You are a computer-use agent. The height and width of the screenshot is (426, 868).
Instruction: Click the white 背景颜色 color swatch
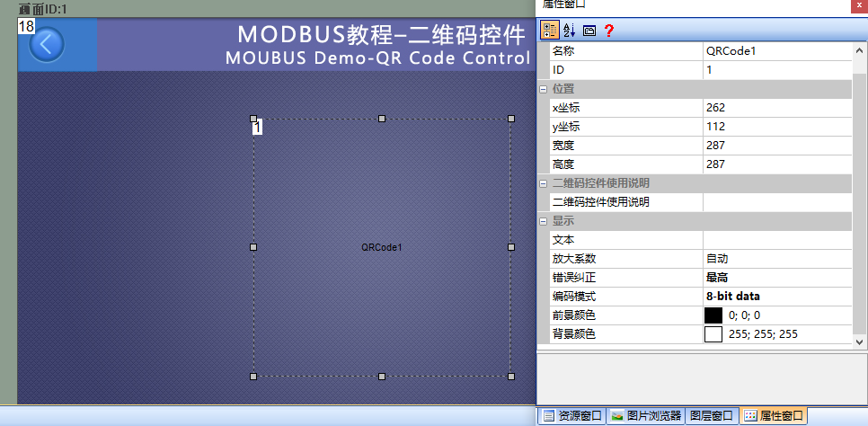click(x=713, y=334)
